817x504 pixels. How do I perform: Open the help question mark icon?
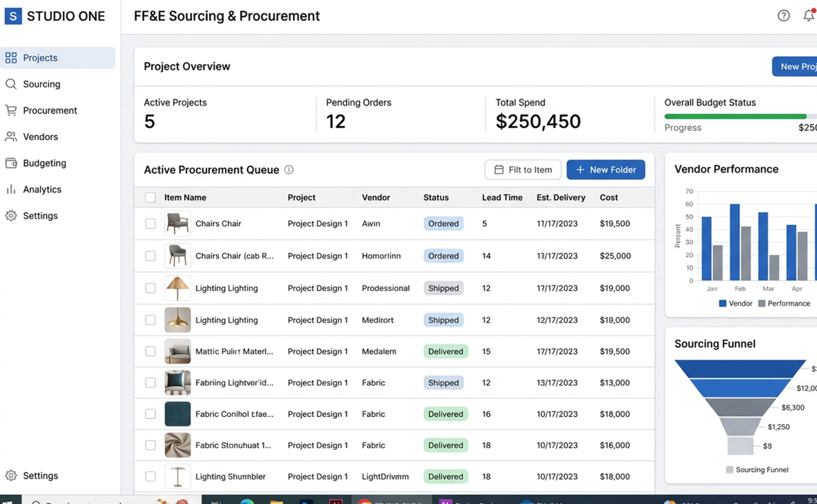click(783, 16)
